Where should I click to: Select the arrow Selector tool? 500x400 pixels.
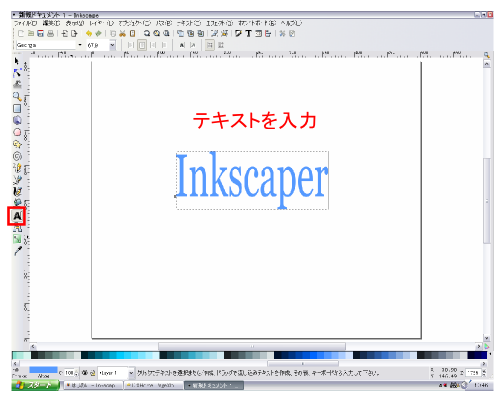(17, 61)
